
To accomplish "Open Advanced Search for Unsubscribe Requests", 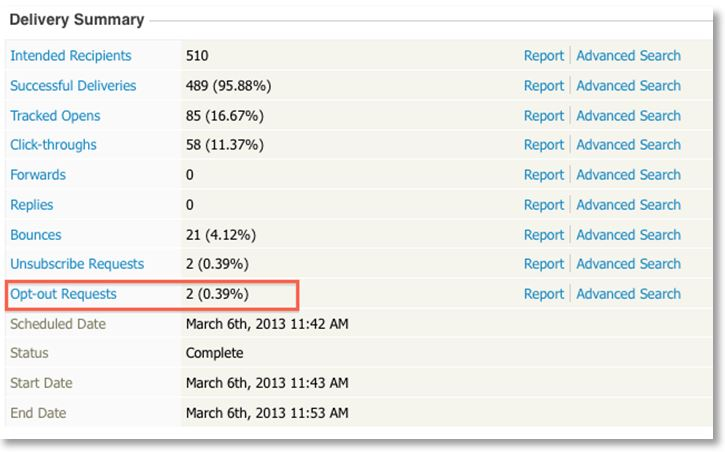I will pos(628,264).
